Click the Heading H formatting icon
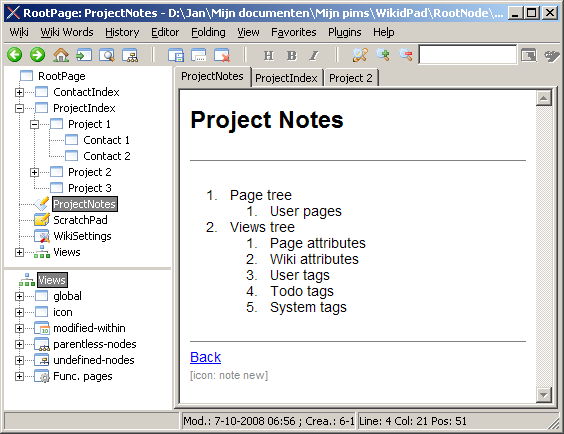Screen dimensions: 564x434 tap(268, 55)
